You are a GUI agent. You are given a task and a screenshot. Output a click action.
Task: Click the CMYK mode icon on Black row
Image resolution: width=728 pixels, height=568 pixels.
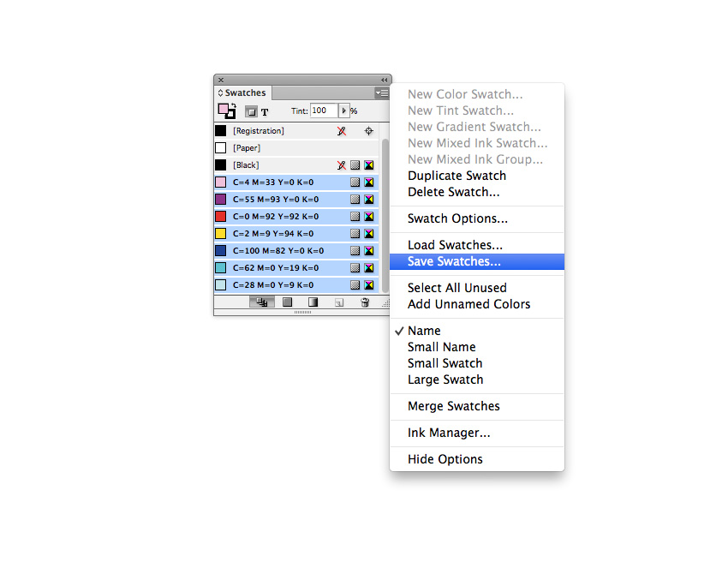pyautogui.click(x=369, y=164)
